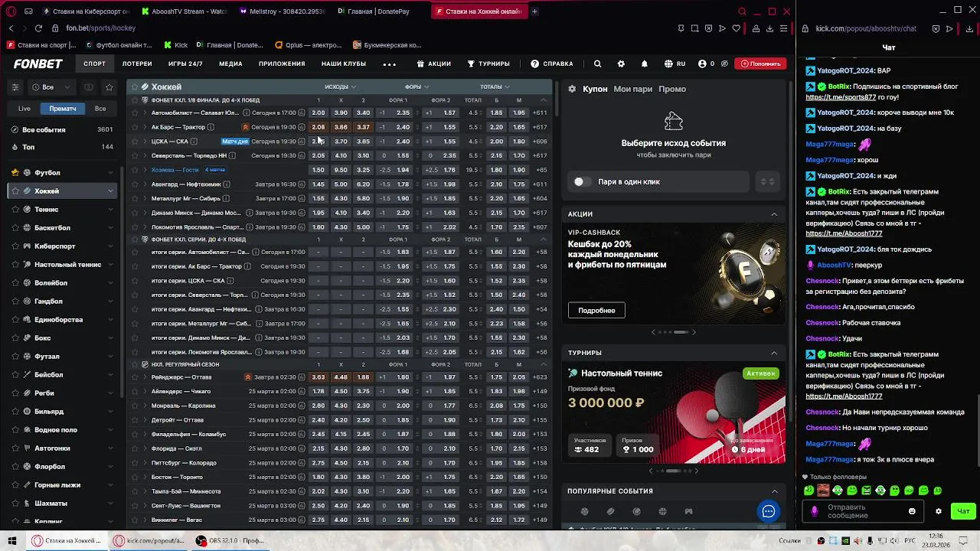
Task: Click the favorites star filter in sidebar
Action: [x=109, y=87]
